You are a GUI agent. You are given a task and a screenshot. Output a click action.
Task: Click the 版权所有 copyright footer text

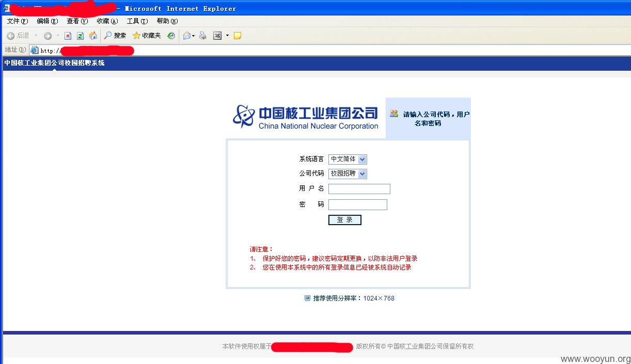coord(415,346)
